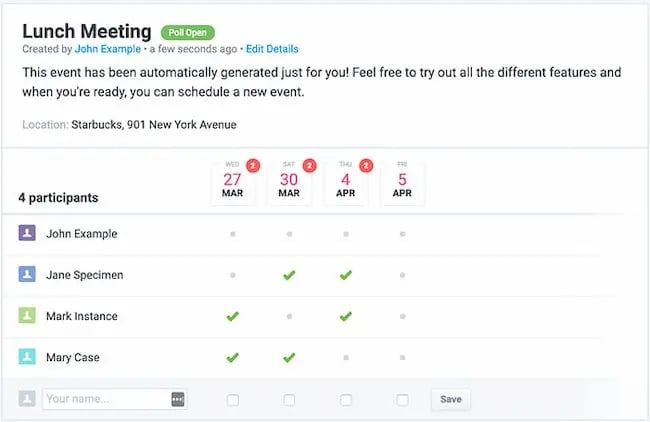Click the red badge on 27 Mar
This screenshot has width=650, height=422.
(253, 166)
